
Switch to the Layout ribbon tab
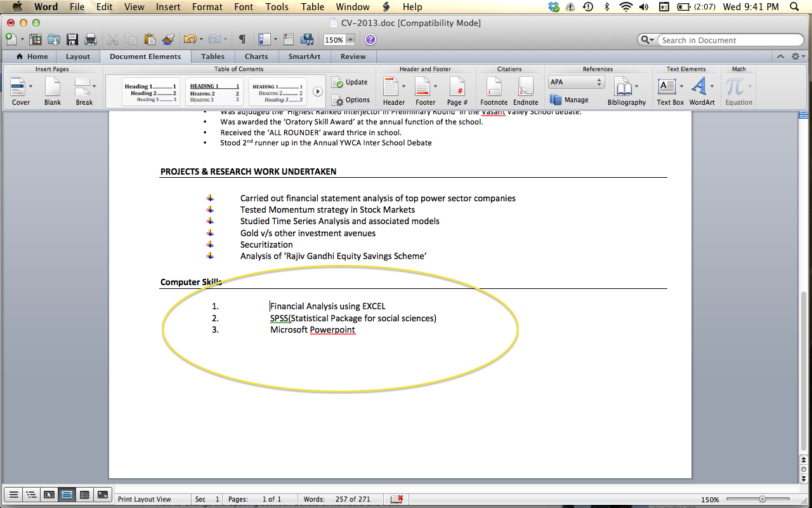(78, 57)
